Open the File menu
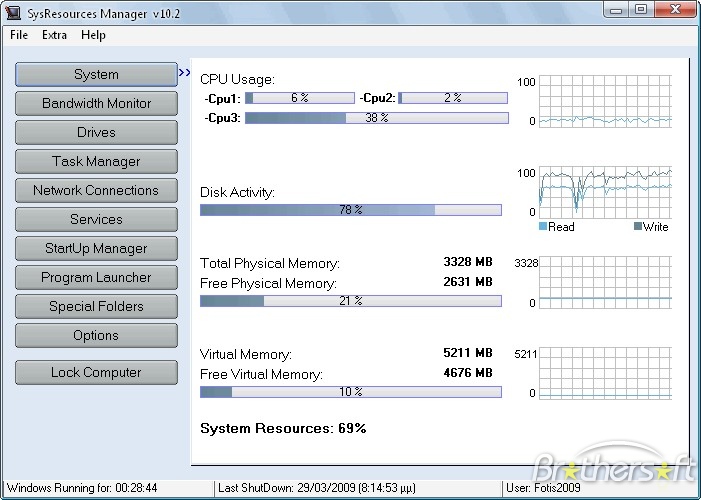This screenshot has height=500, width=701. tap(19, 35)
